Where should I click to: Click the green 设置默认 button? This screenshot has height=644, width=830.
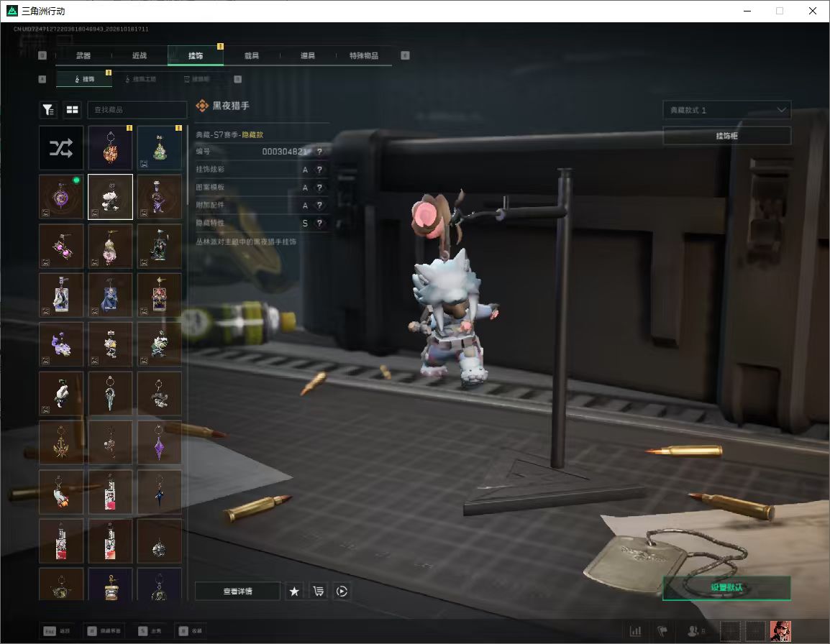(726, 587)
